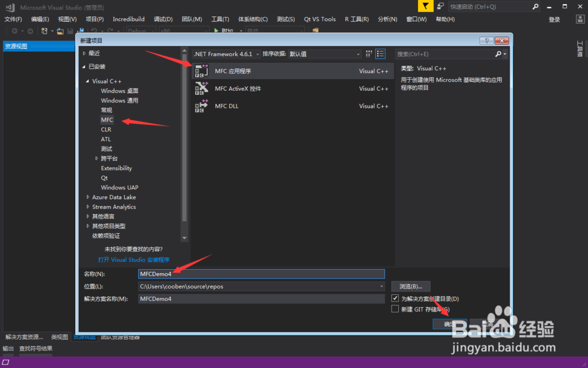The height and width of the screenshot is (368, 588).
Task: Click the new project toolbar icon
Action: click(44, 31)
